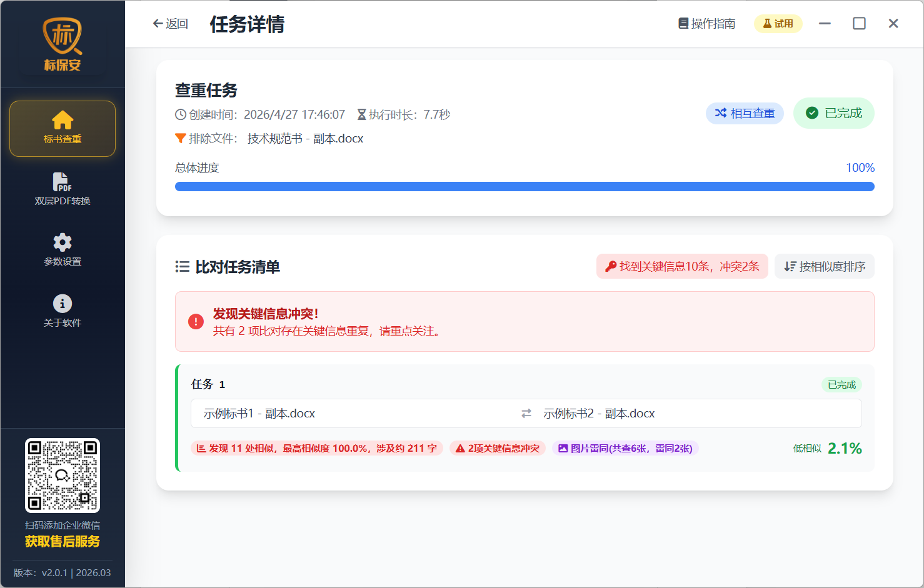Click the enterprise WeChat QR code
Viewport: 924px width, 588px height.
pyautogui.click(x=63, y=476)
